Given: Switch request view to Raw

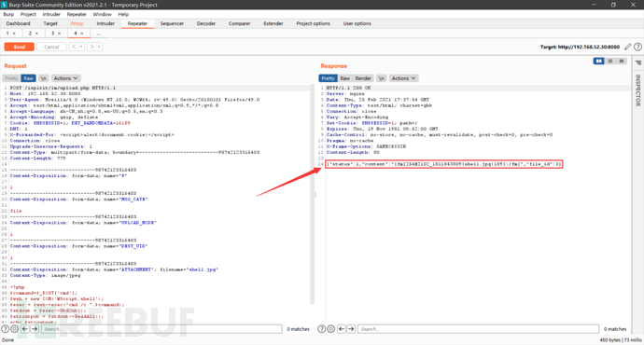Looking at the screenshot, I should click(28, 78).
